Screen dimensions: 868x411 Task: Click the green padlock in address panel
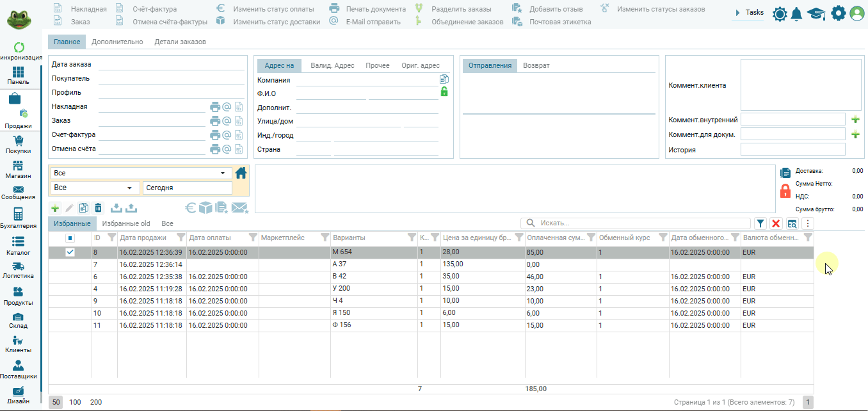[x=444, y=92]
